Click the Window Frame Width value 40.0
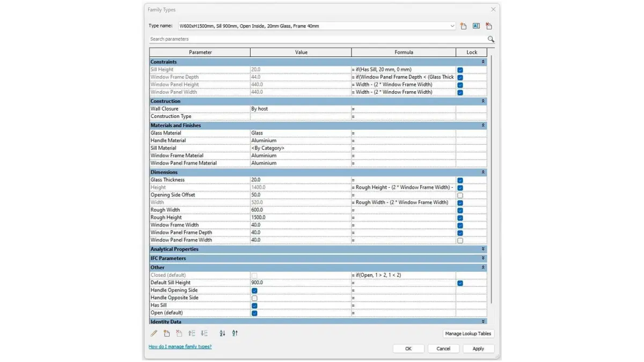 tap(301, 225)
